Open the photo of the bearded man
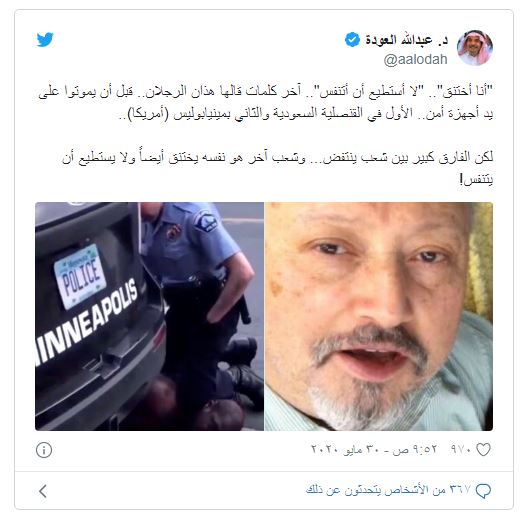The image size is (520, 519). (379, 316)
